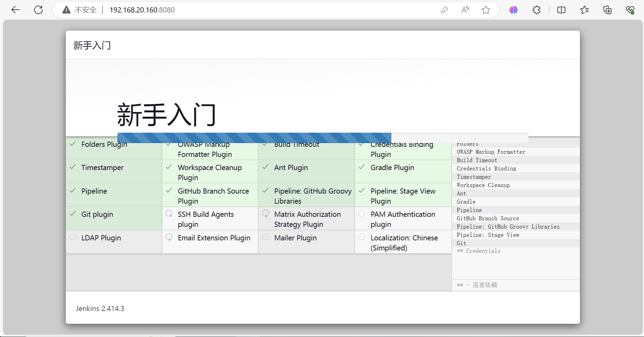Image resolution: width=644 pixels, height=337 pixels.
Task: Click the large 新手入门 heading
Action: 166,115
